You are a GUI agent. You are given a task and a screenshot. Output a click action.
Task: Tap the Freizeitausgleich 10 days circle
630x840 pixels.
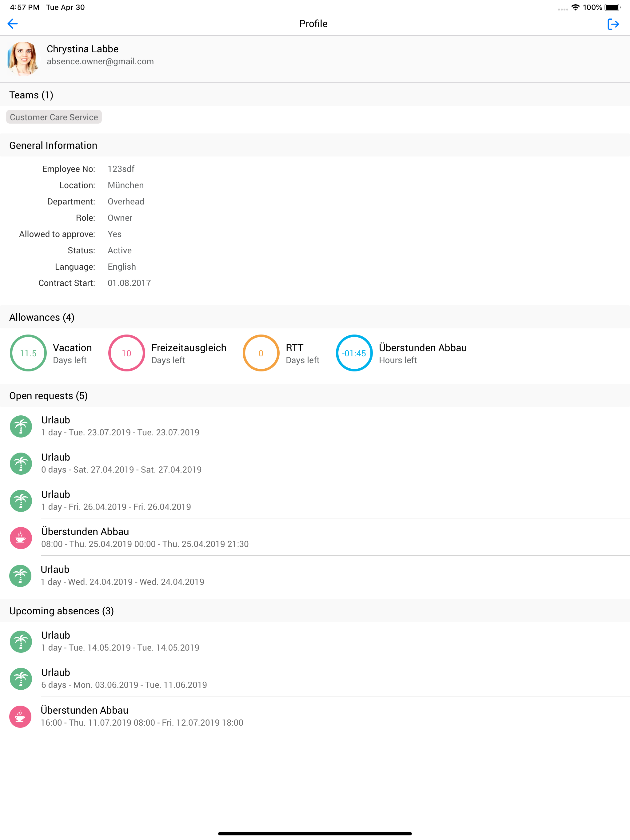(126, 353)
